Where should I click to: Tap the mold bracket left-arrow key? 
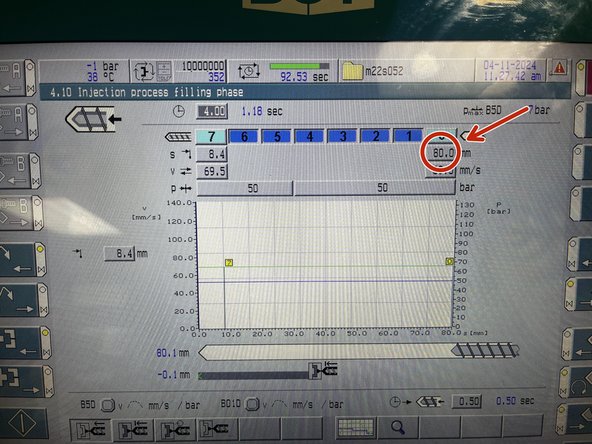[x=25, y=342]
